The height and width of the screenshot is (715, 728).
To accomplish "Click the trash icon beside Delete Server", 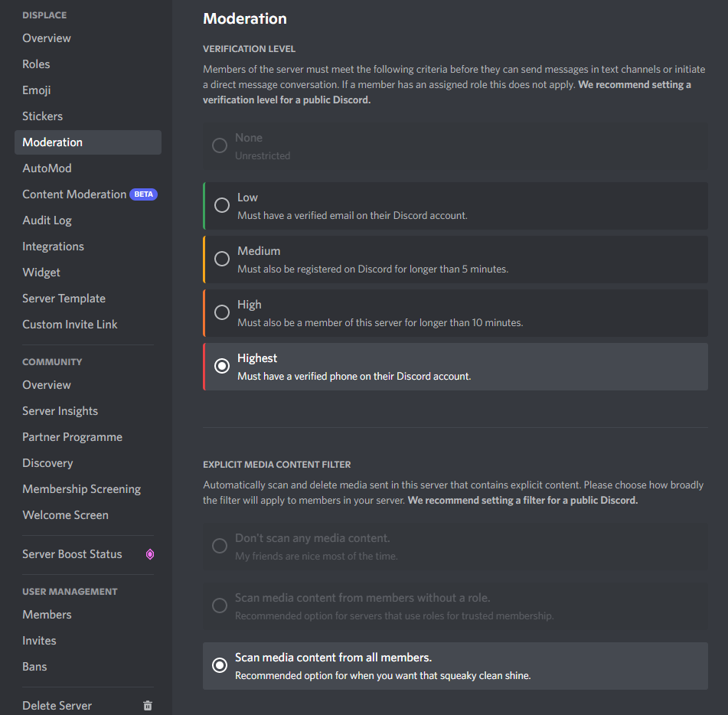I will coord(147,705).
